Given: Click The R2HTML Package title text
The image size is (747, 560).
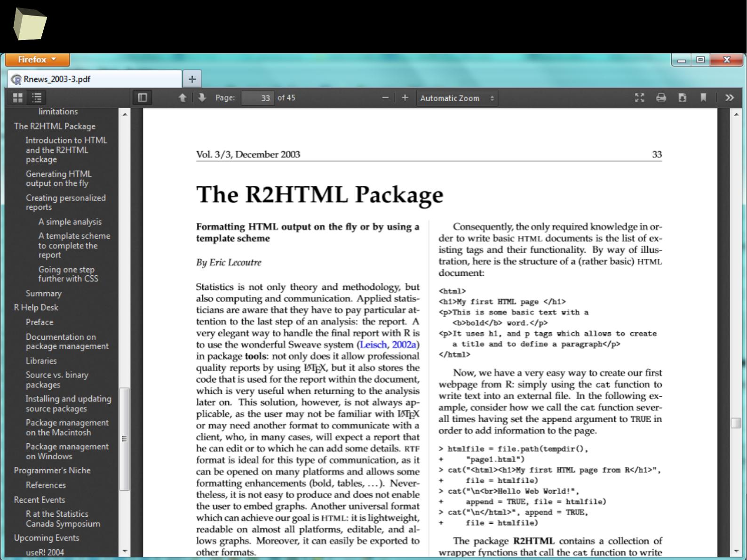Looking at the screenshot, I should point(320,194).
